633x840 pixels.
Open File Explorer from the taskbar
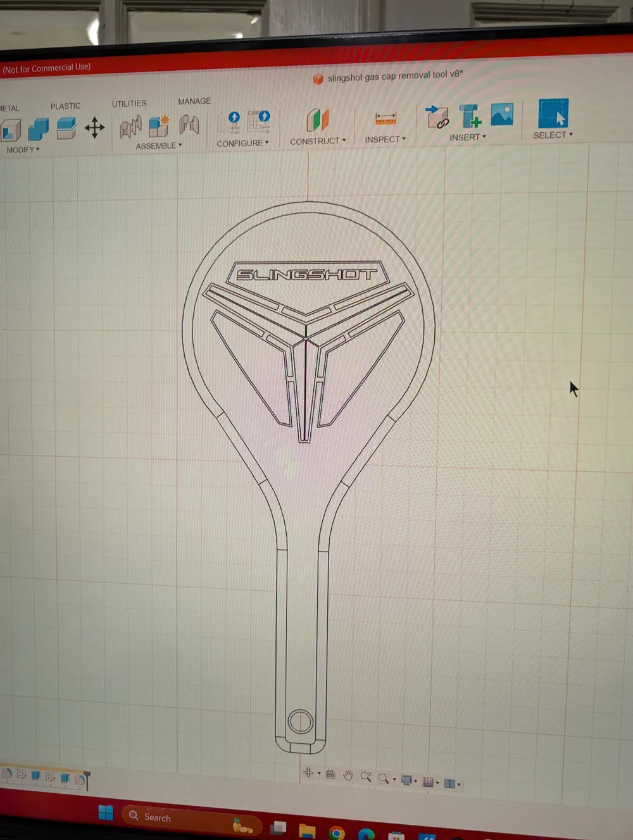pos(307,831)
